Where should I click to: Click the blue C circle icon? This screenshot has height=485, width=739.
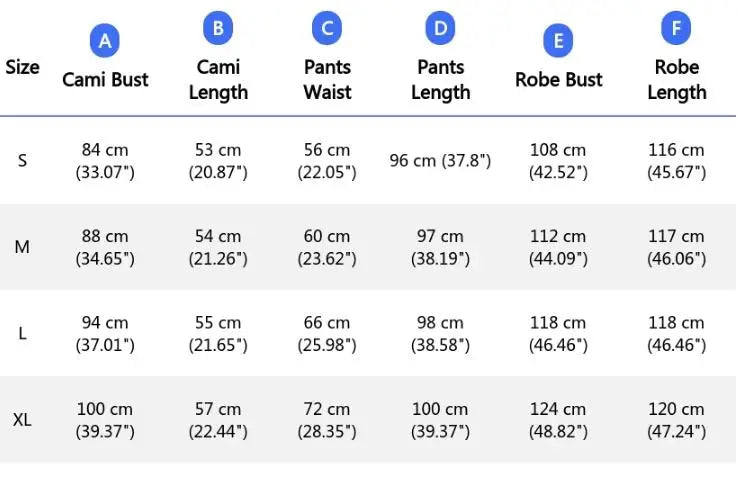(327, 28)
